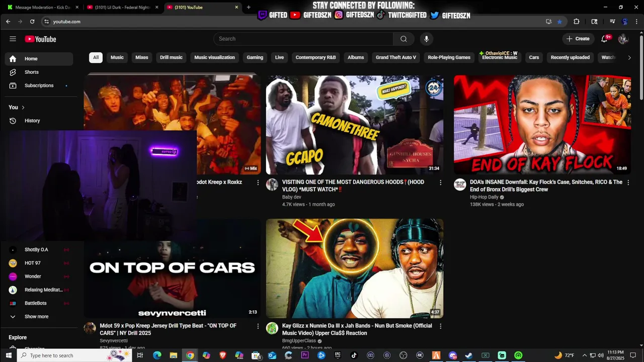Open the BmgUpperClass channel avatar
The width and height of the screenshot is (644, 362).
pyautogui.click(x=272, y=328)
